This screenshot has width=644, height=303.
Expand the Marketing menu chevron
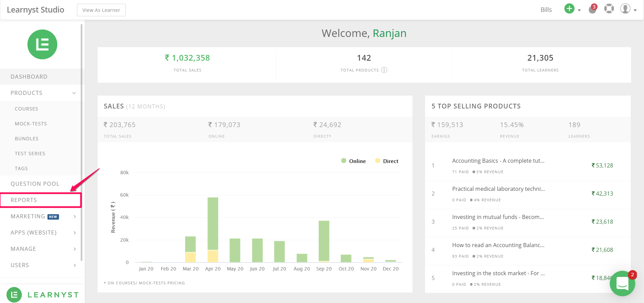tap(75, 217)
